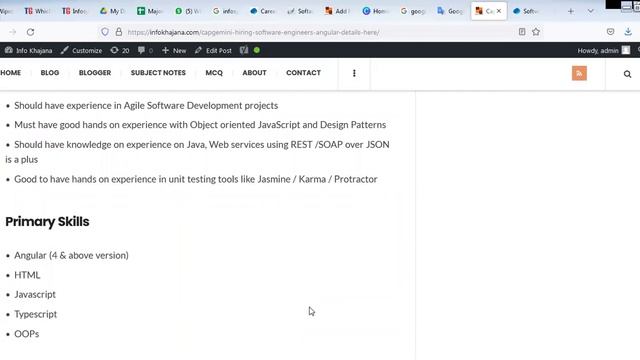This screenshot has width=640, height=360.
Task: Click the Jasmine / Karma / Protractor bullet
Action: pos(196,179)
